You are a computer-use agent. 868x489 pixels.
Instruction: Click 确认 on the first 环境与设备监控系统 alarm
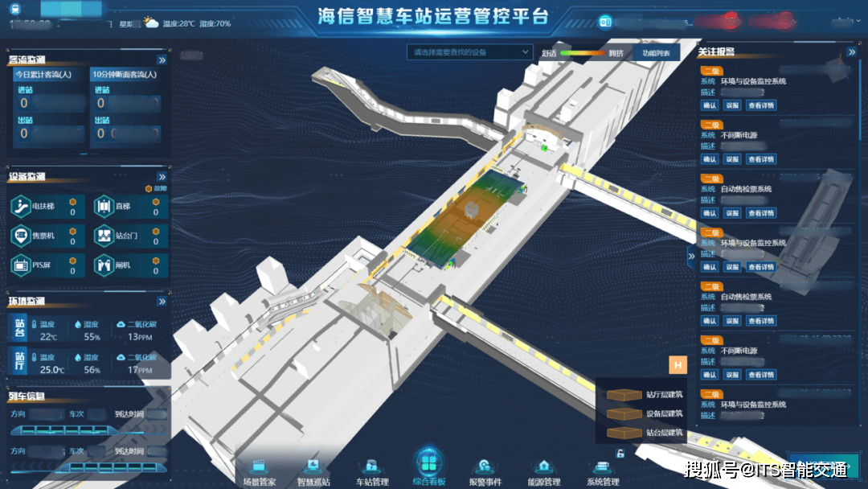tap(709, 105)
